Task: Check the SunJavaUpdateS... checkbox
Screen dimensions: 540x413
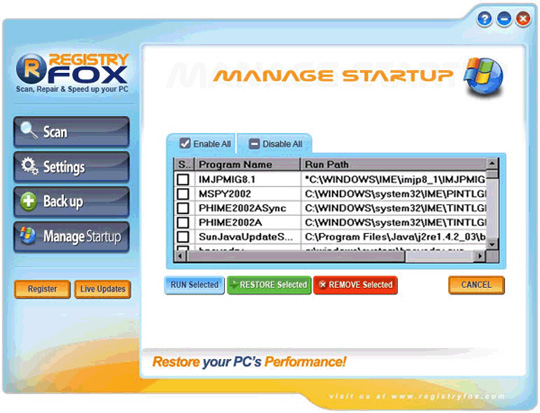Action: [x=183, y=237]
